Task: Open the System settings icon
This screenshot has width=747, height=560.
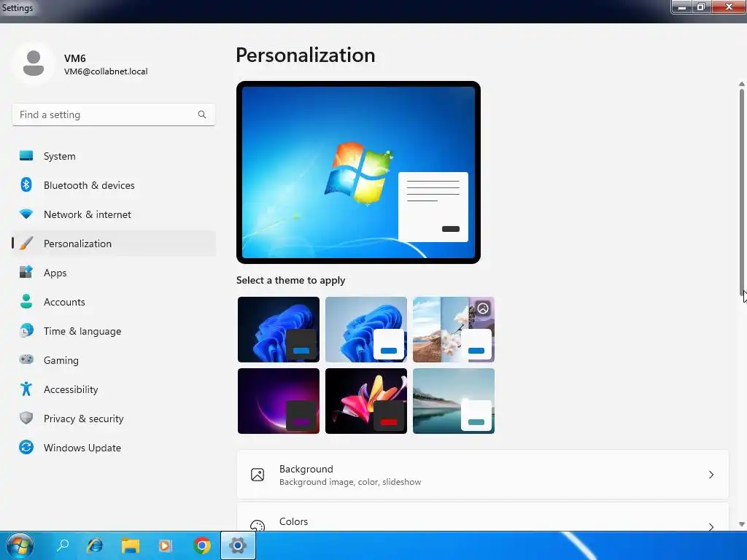Action: [26, 156]
